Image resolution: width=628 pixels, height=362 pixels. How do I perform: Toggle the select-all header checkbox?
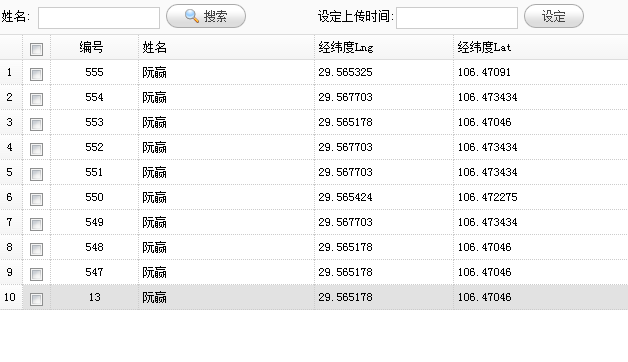(x=36, y=49)
